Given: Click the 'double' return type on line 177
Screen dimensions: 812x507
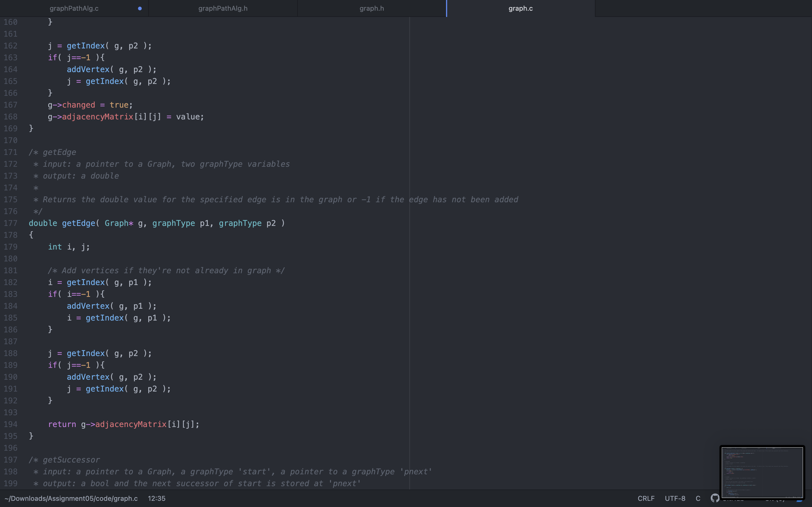Looking at the screenshot, I should tap(43, 223).
